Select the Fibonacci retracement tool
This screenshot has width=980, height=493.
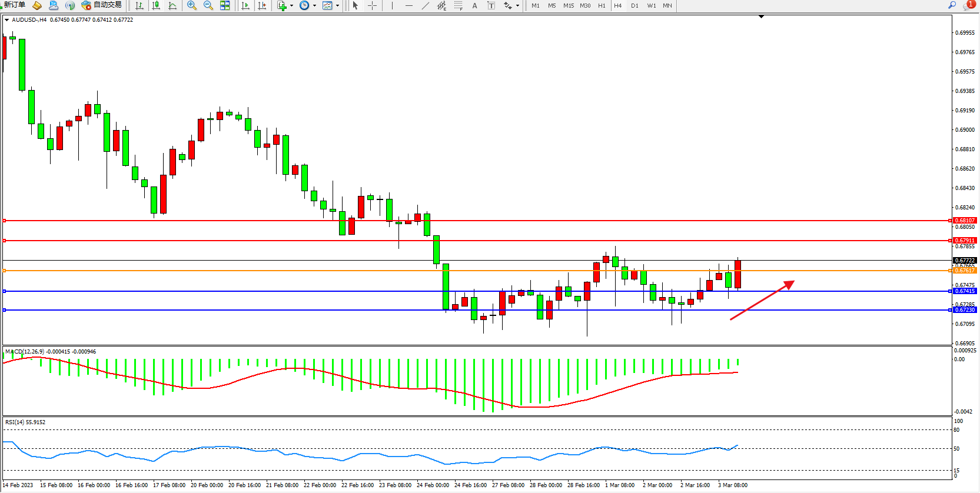pyautogui.click(x=459, y=5)
